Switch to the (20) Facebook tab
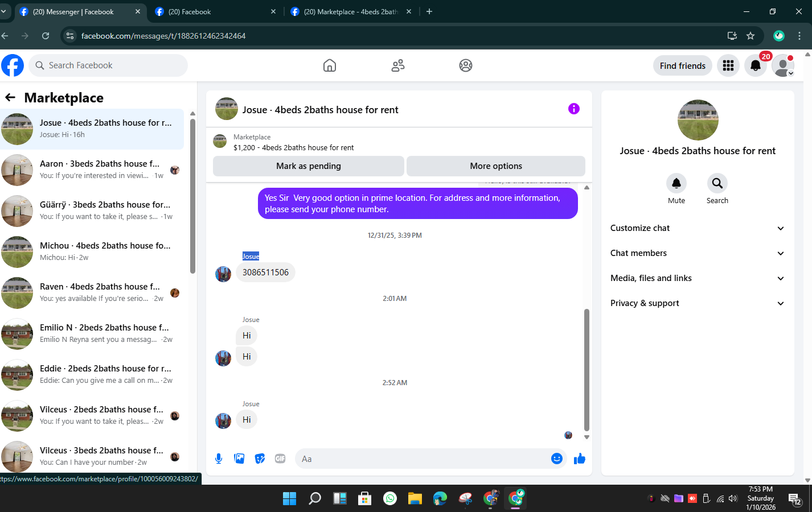This screenshot has height=512, width=812. (215, 11)
